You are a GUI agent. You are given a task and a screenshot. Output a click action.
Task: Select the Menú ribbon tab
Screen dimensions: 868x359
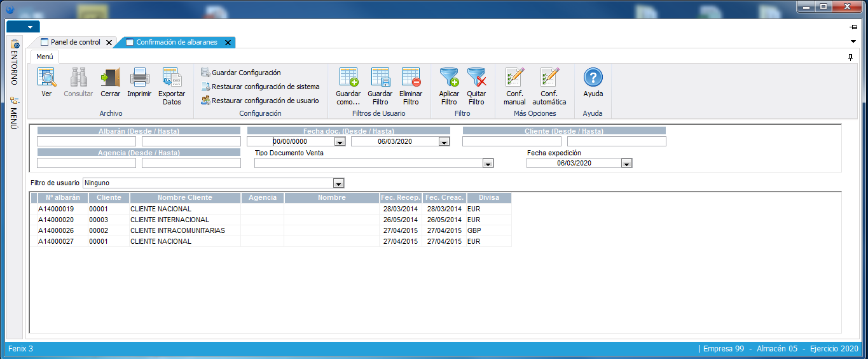[45, 57]
